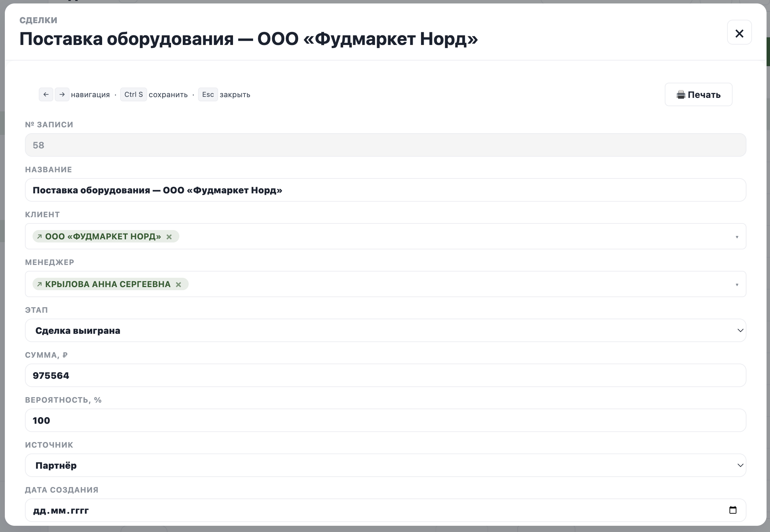Expand the Клиент dropdown arrow
This screenshot has height=532, width=770.
click(x=737, y=237)
